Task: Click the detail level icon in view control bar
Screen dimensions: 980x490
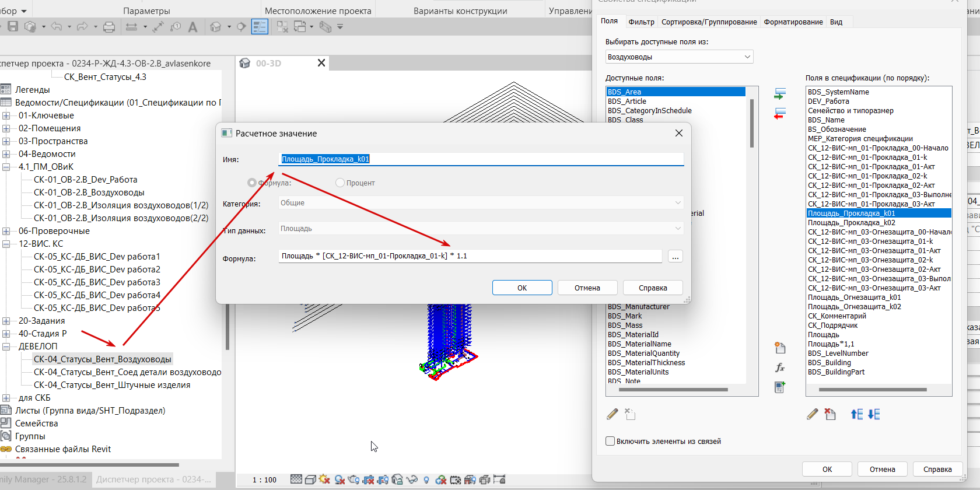Action: click(296, 480)
